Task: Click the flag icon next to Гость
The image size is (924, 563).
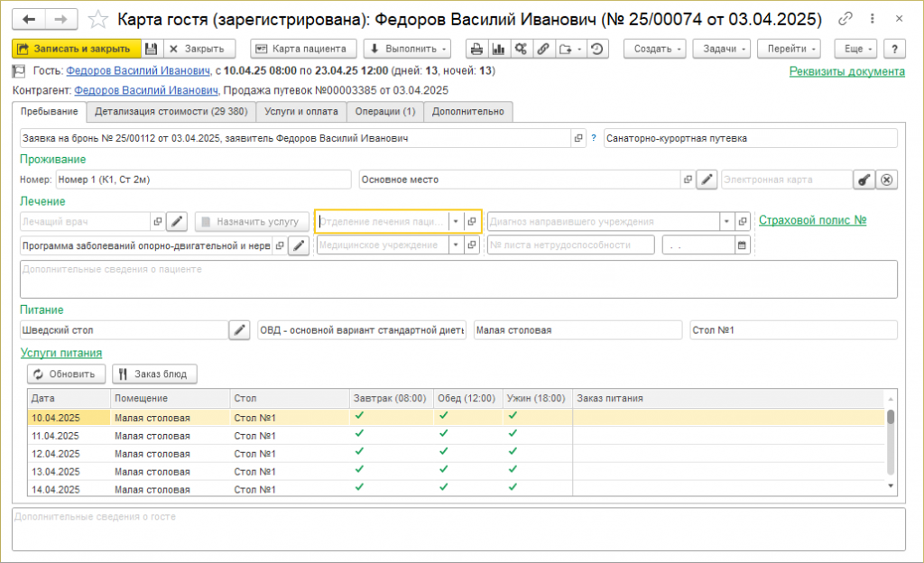Action: [x=19, y=71]
